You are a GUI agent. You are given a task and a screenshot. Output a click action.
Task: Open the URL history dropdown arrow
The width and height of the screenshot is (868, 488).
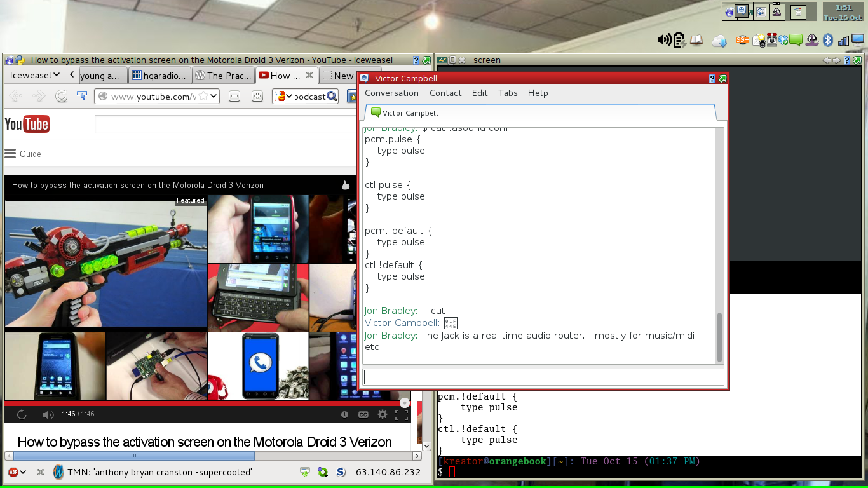coord(214,97)
